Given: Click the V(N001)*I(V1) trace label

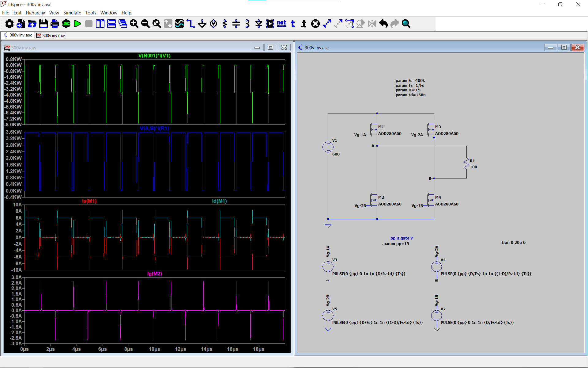Looking at the screenshot, I should pos(154,56).
